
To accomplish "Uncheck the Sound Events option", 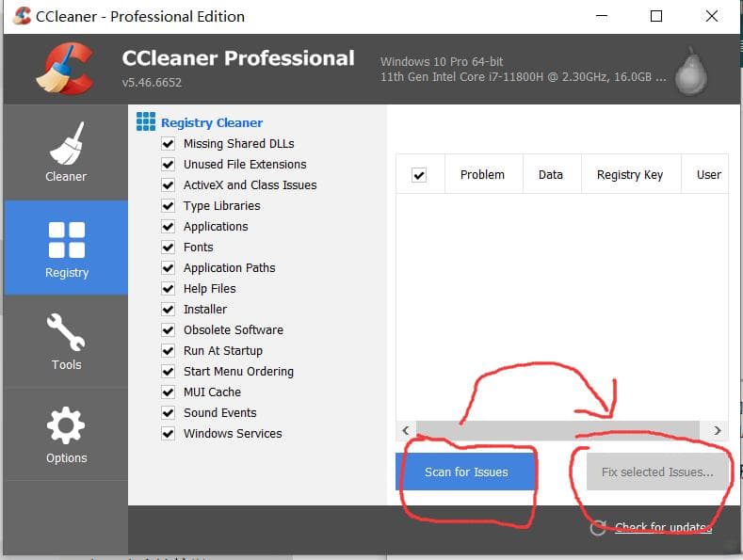I will tap(168, 412).
